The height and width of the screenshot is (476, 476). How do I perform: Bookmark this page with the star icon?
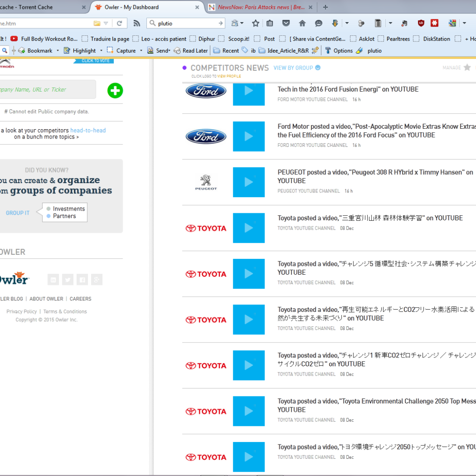[256, 23]
